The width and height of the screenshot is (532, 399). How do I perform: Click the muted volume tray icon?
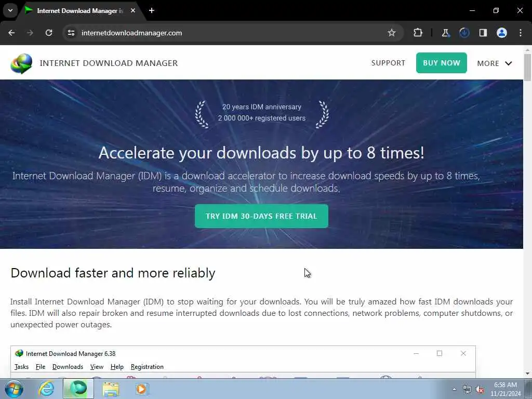click(x=480, y=390)
